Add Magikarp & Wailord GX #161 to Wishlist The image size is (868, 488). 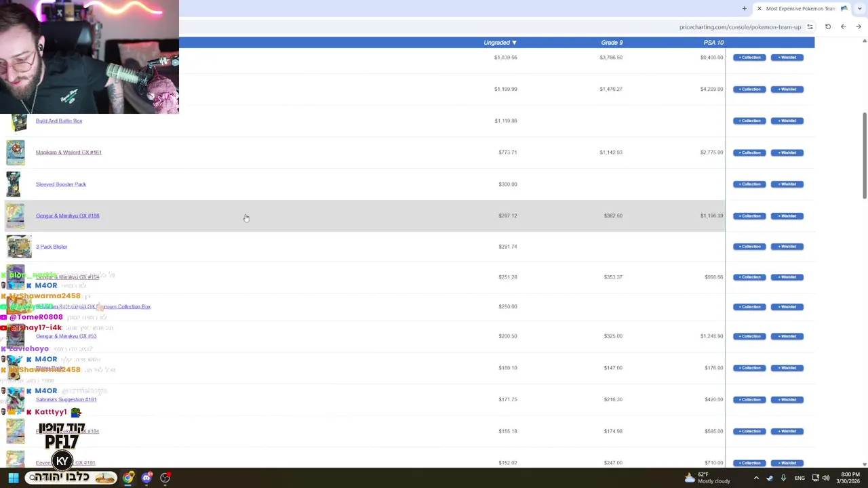[x=787, y=152]
